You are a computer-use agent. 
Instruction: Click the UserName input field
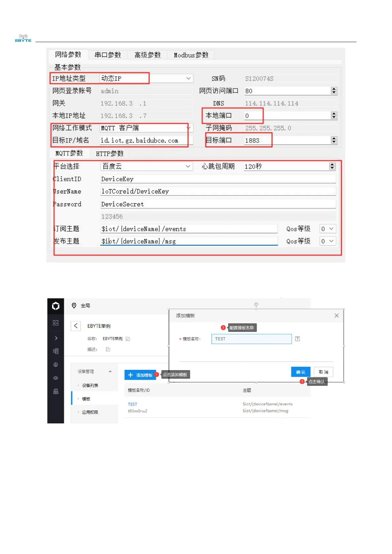(218, 191)
